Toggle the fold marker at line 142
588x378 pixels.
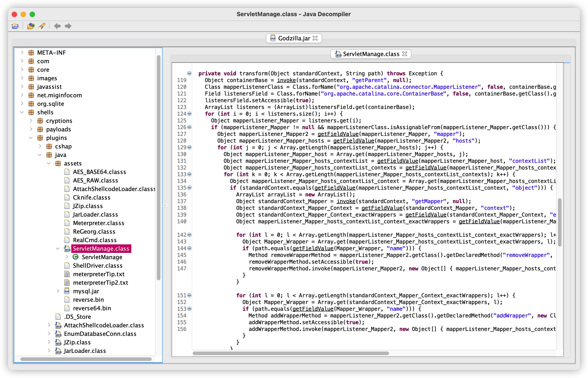point(189,235)
